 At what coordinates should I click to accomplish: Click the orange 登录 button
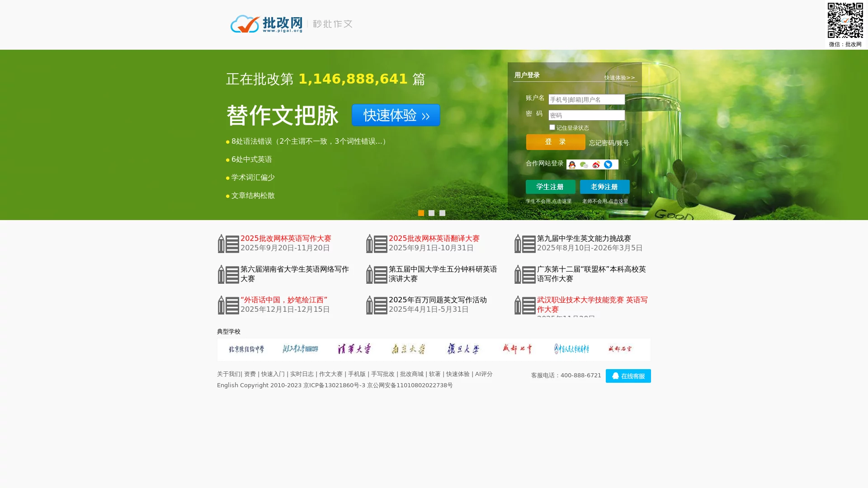(x=555, y=142)
